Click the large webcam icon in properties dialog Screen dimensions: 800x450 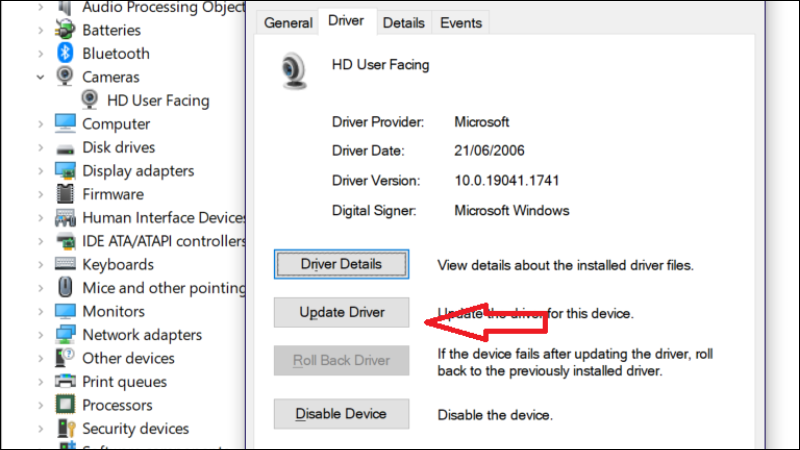coord(294,70)
